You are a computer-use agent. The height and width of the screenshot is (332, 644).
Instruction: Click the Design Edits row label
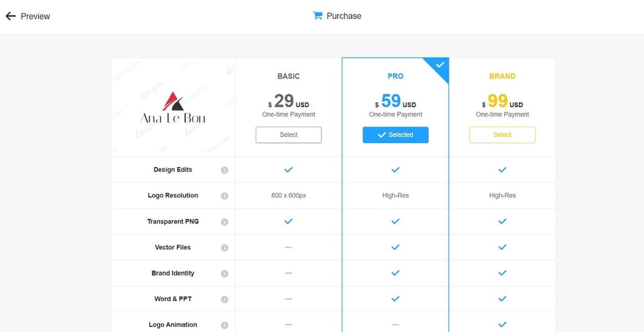point(173,170)
